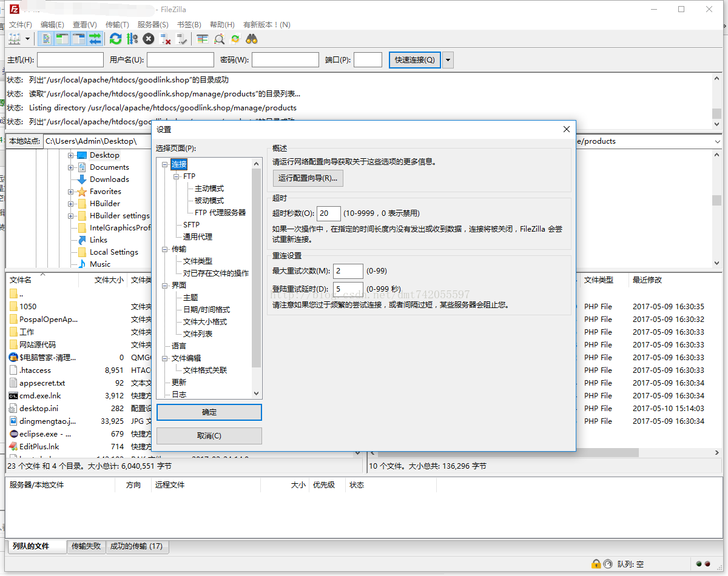Click the eclipse.exe file icon
Viewport: 728px width, 576px height.
click(x=14, y=434)
